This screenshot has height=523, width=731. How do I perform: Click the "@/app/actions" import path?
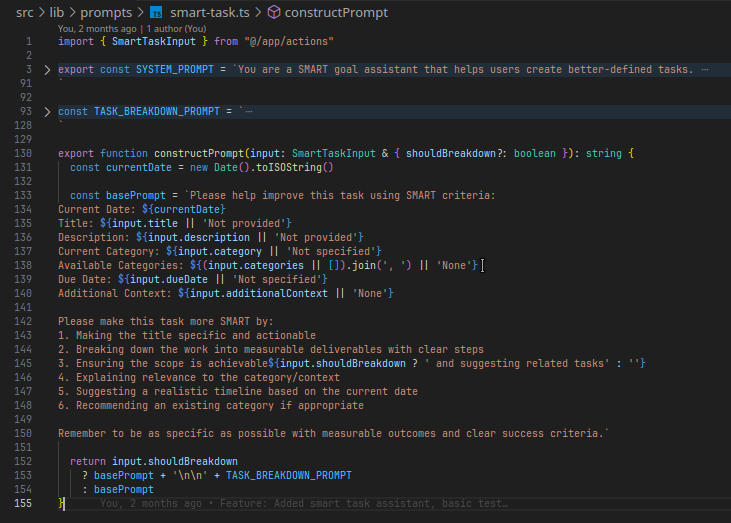(x=289, y=41)
